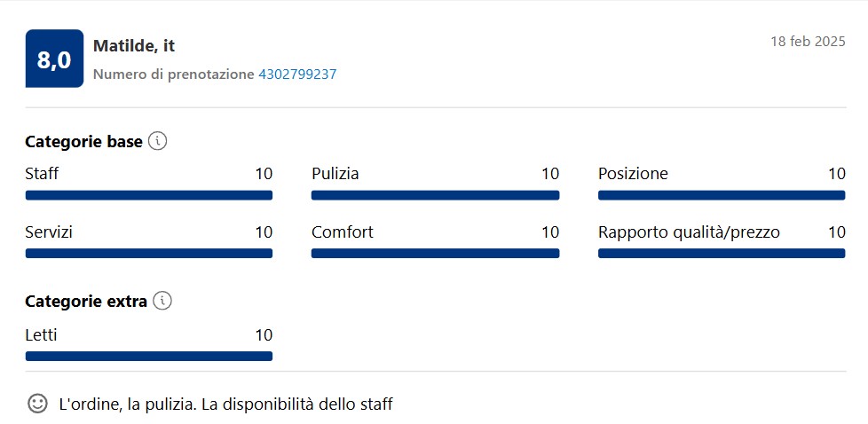Image resolution: width=868 pixels, height=424 pixels.
Task: Click the Comfort rating bar
Action: click(435, 254)
